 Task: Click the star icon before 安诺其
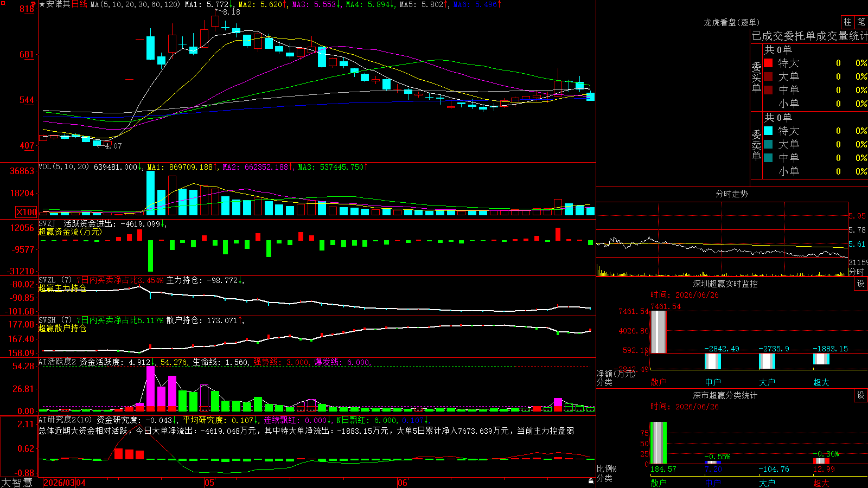[42, 4]
